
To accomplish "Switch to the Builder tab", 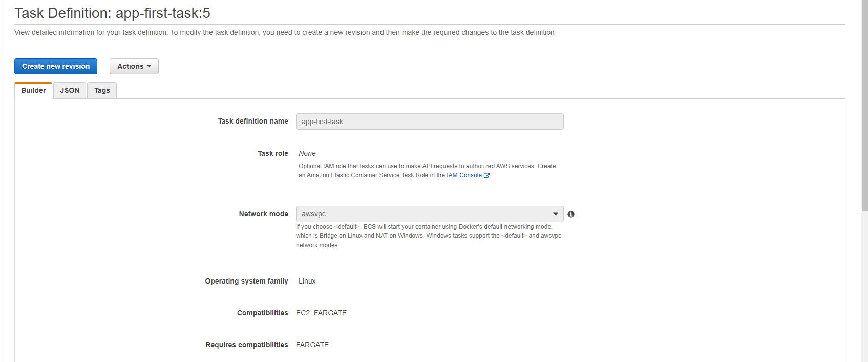I will [33, 90].
